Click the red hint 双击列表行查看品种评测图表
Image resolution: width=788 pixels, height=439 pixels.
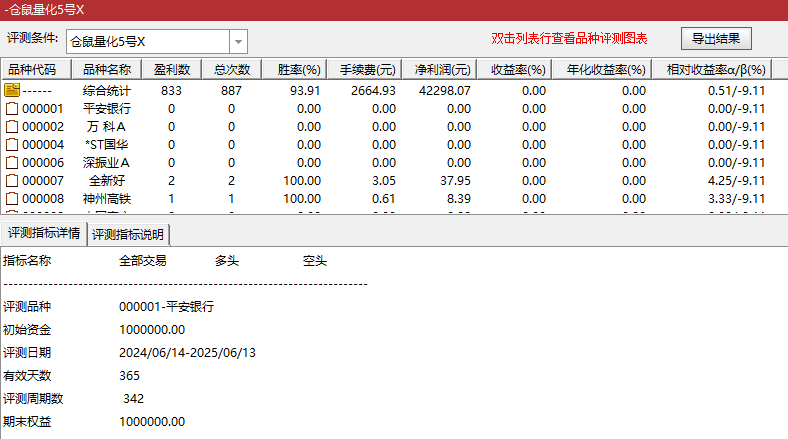tap(569, 39)
